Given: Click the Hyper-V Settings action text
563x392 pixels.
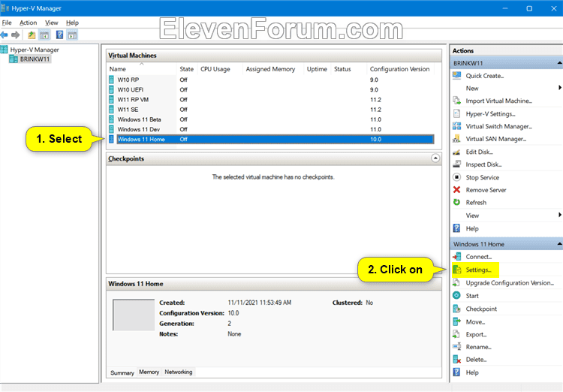Looking at the screenshot, I should (x=490, y=114).
